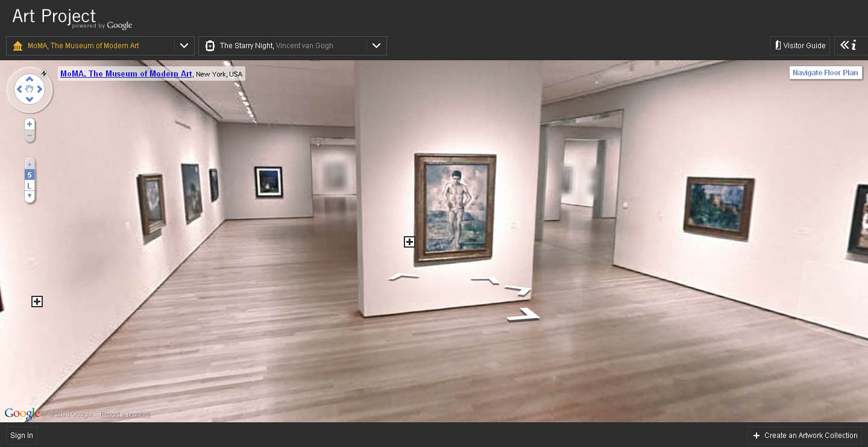Click the leftmost navigation chevron under the bather painting
Screen dimensions: 868x447
pos(403,277)
